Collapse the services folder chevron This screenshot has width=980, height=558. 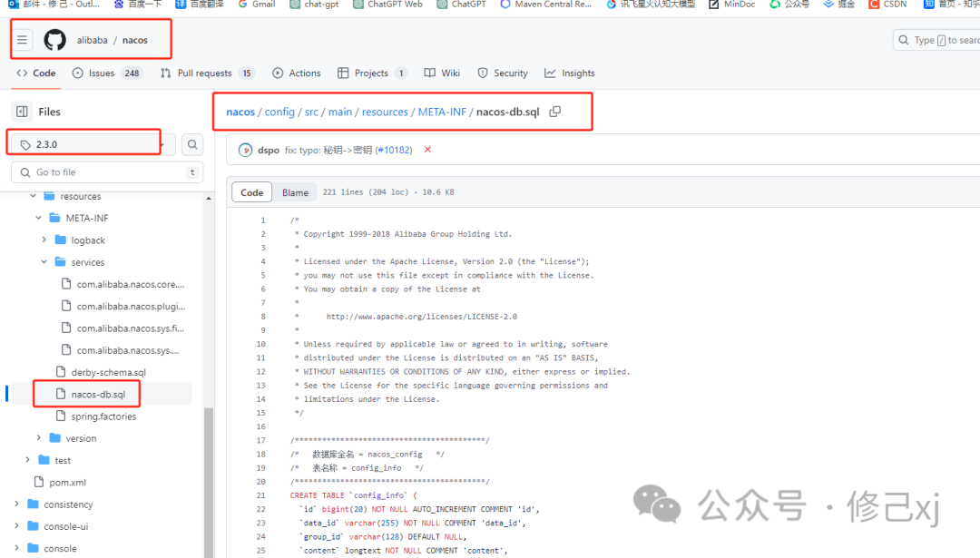point(44,262)
